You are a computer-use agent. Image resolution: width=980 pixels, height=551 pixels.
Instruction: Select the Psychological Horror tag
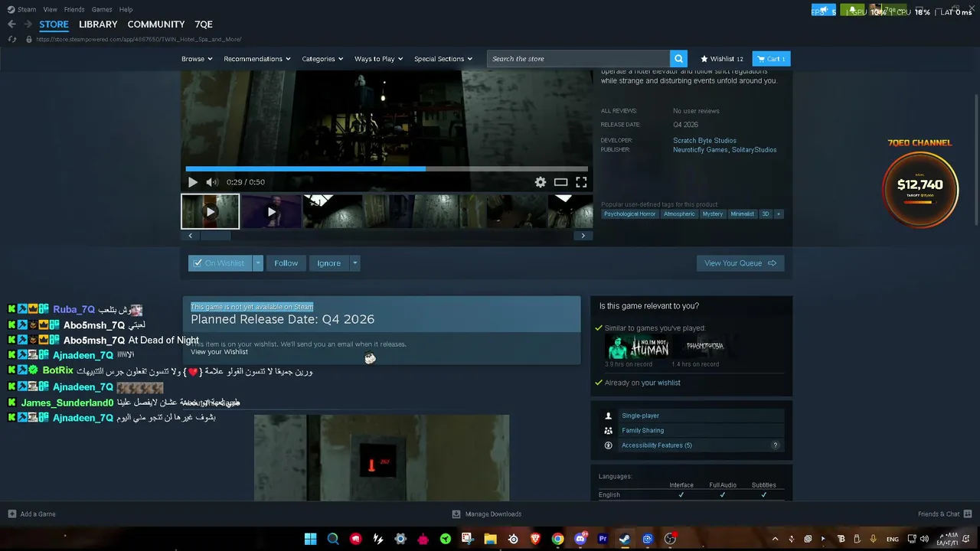pyautogui.click(x=630, y=214)
